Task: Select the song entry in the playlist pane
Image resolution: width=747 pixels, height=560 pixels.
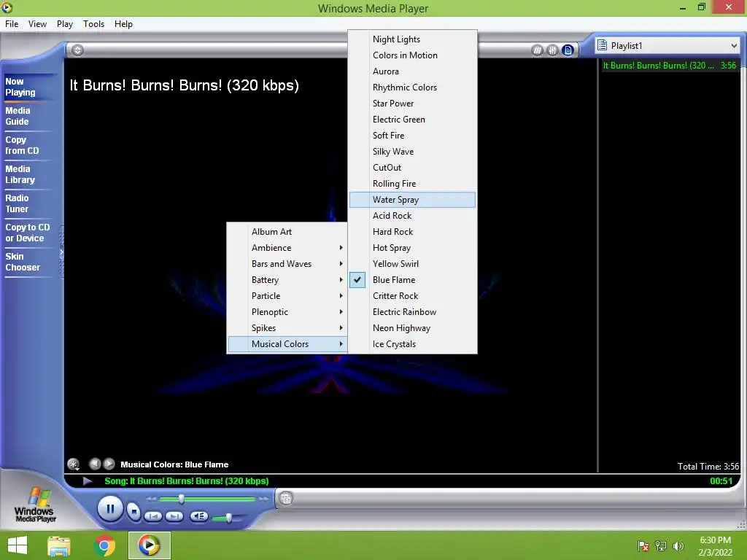Action: click(670, 66)
